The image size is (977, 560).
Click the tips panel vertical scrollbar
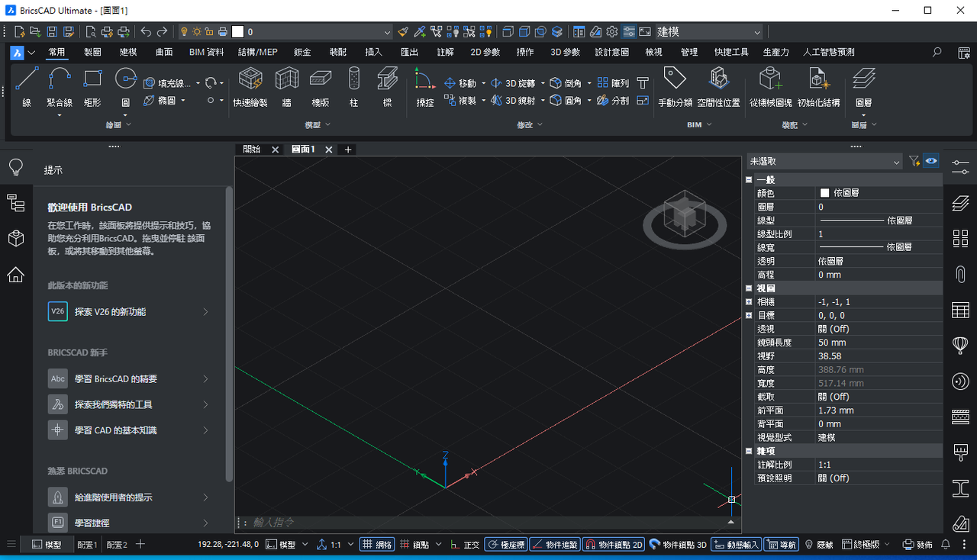229,334
